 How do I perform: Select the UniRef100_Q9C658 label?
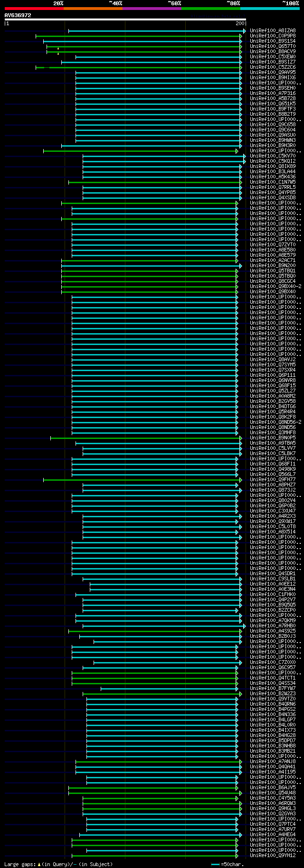point(273,125)
